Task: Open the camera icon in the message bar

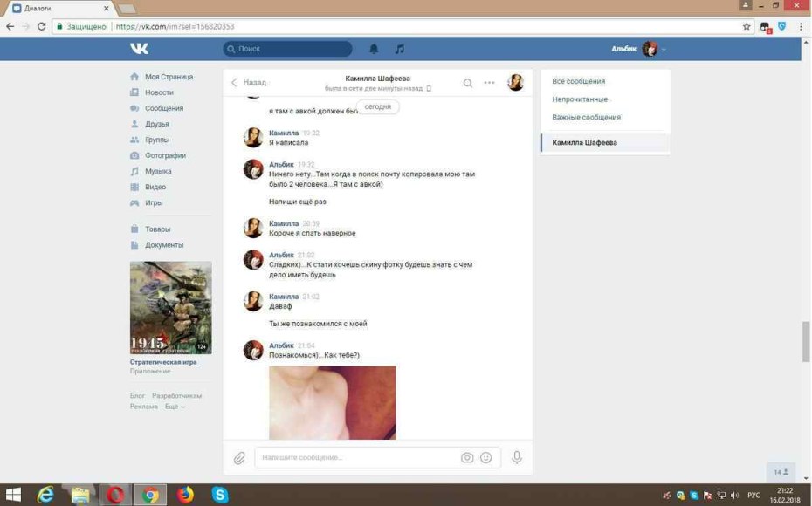Action: tap(466, 456)
